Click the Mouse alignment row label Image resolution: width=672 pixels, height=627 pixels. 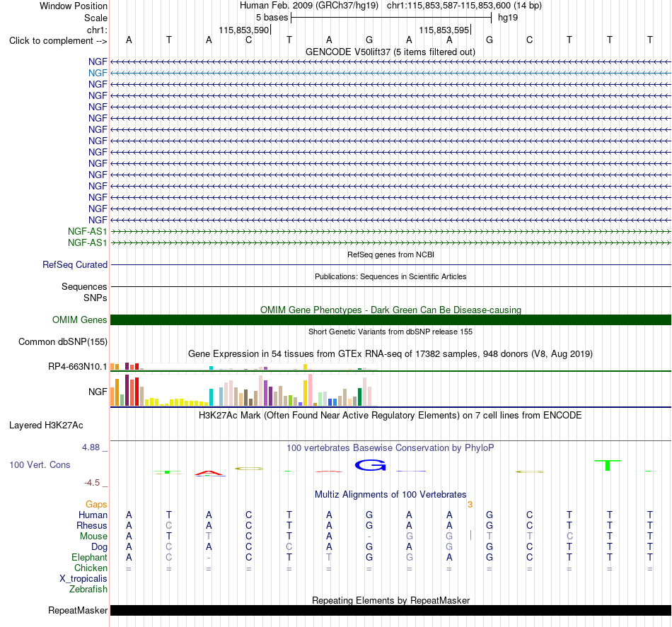click(93, 537)
